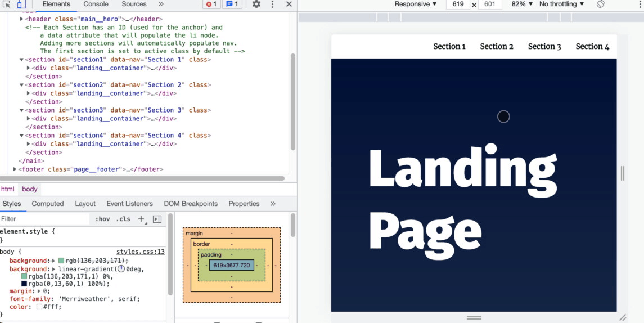644x323 pixels.
Task: Open the styles.css:13 source link
Action: pos(141,252)
